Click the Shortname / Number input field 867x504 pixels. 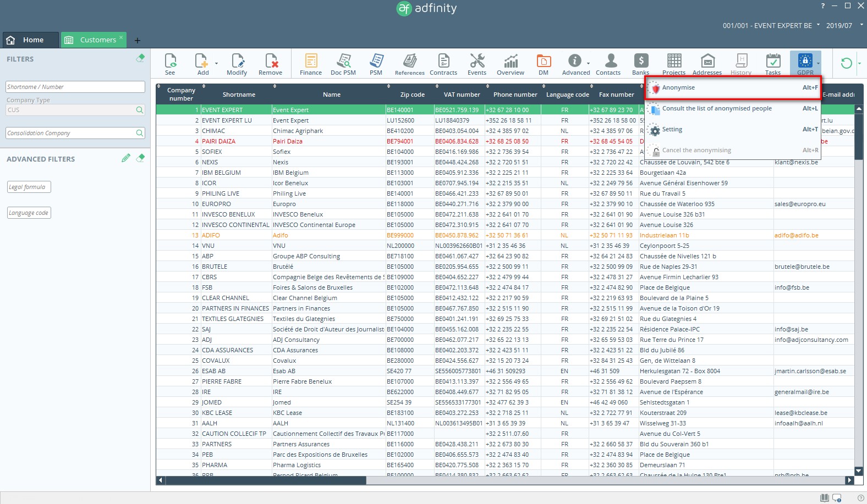[x=75, y=87]
